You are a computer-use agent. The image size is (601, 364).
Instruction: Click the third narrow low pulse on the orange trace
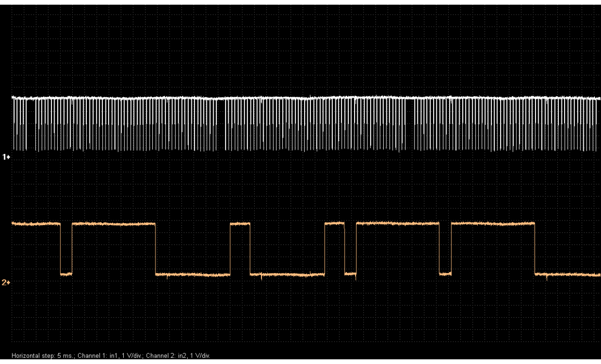(445, 274)
